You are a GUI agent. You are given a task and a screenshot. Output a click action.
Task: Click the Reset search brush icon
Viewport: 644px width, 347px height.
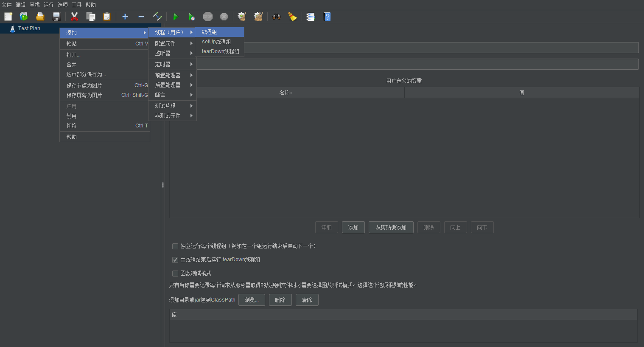[293, 17]
